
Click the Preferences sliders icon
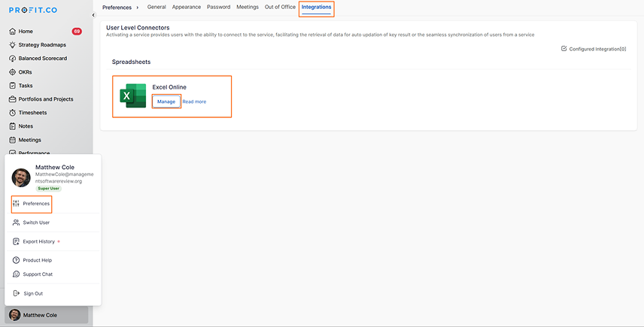(x=16, y=204)
